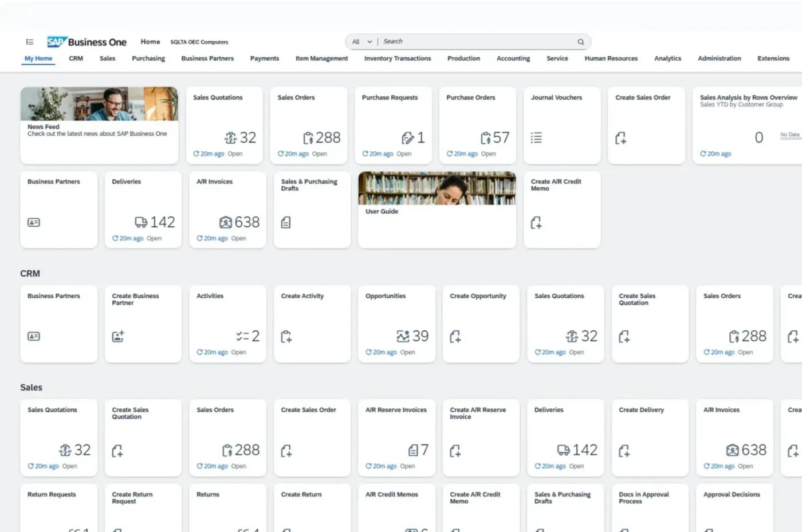Open the Create Sales Quotation tile in CRM

(x=650, y=324)
